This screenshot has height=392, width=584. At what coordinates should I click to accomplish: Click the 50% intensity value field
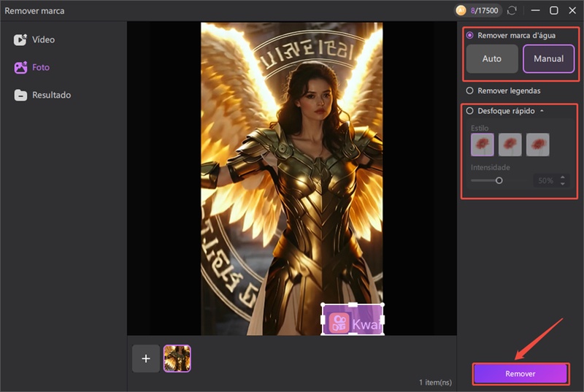tap(546, 181)
